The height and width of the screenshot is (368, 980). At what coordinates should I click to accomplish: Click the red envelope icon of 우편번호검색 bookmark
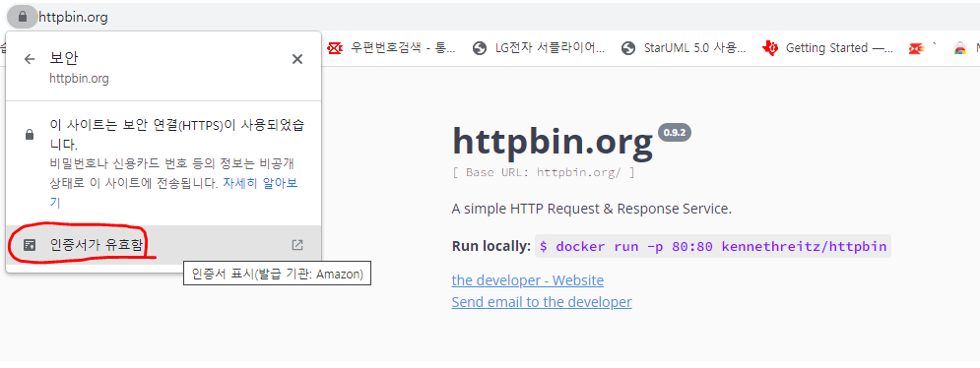[336, 48]
